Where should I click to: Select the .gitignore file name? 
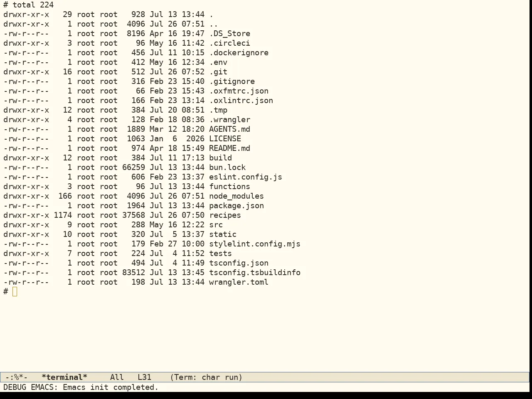tap(232, 81)
